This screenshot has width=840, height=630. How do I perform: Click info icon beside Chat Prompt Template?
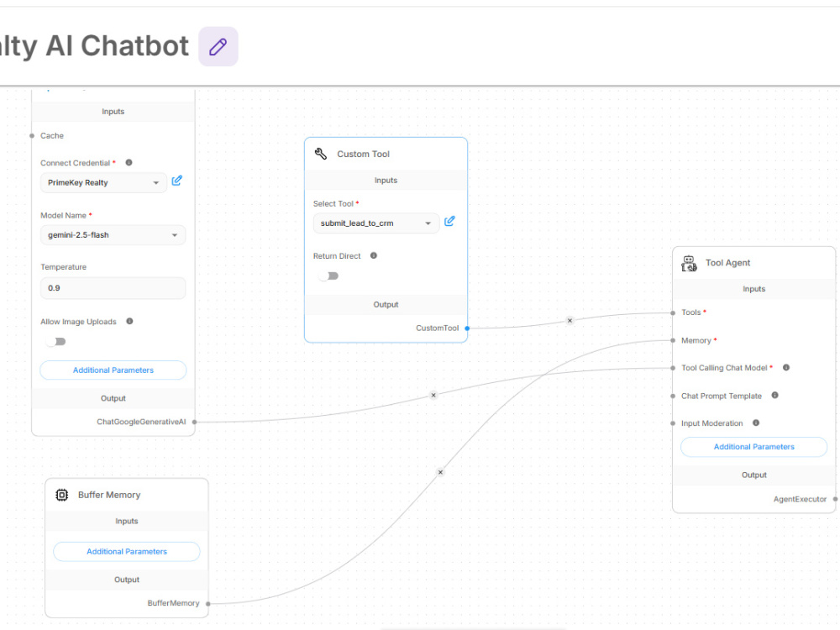tap(774, 396)
